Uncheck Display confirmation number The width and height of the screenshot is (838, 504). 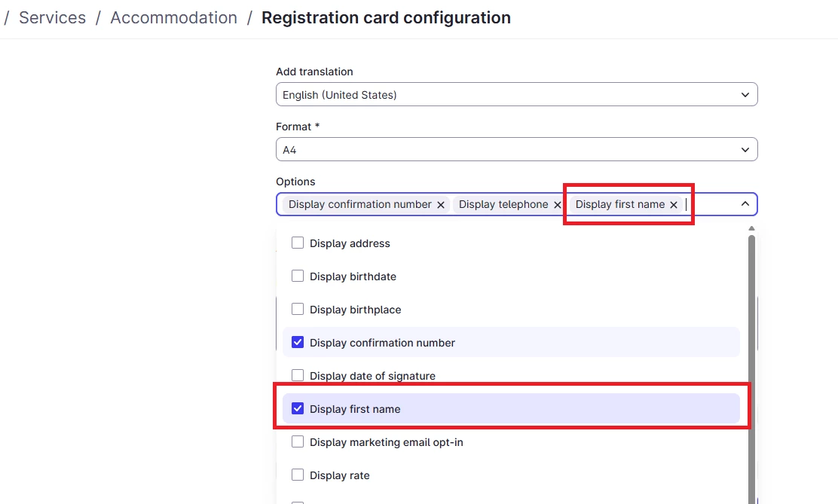(x=298, y=343)
